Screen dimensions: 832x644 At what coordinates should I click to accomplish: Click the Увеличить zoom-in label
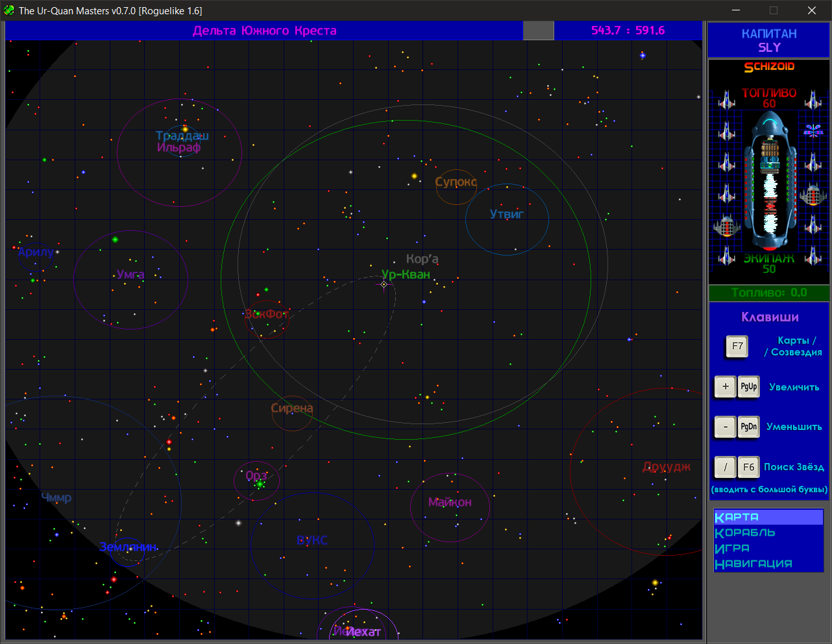click(x=794, y=387)
